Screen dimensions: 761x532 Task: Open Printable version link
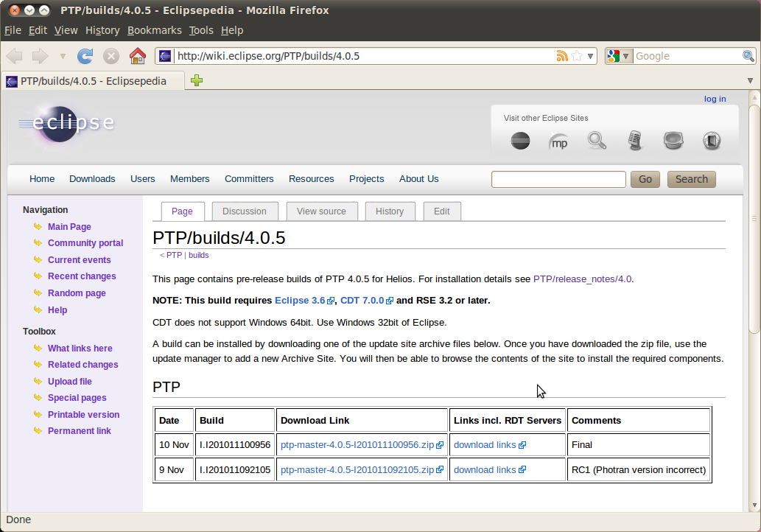(x=83, y=415)
